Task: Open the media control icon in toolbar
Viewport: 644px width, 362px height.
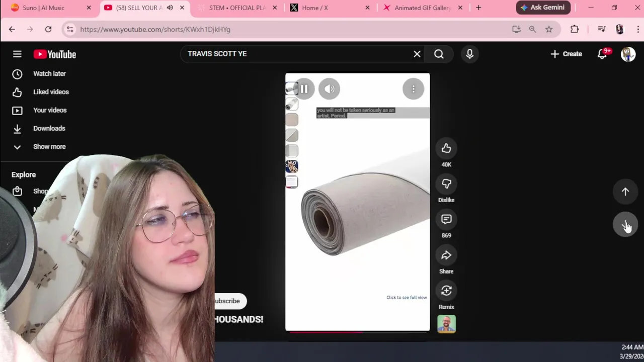Action: point(601,29)
